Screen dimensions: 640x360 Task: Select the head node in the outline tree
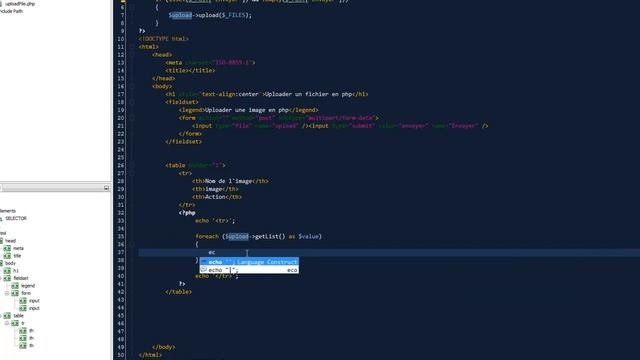[x=11, y=241]
